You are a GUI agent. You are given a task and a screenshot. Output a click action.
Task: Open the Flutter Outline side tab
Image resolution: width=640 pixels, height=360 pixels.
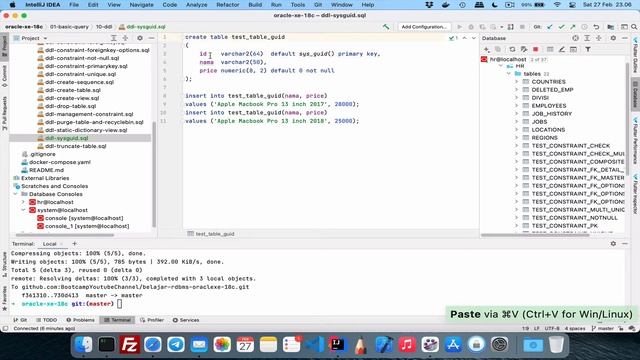coord(635,56)
